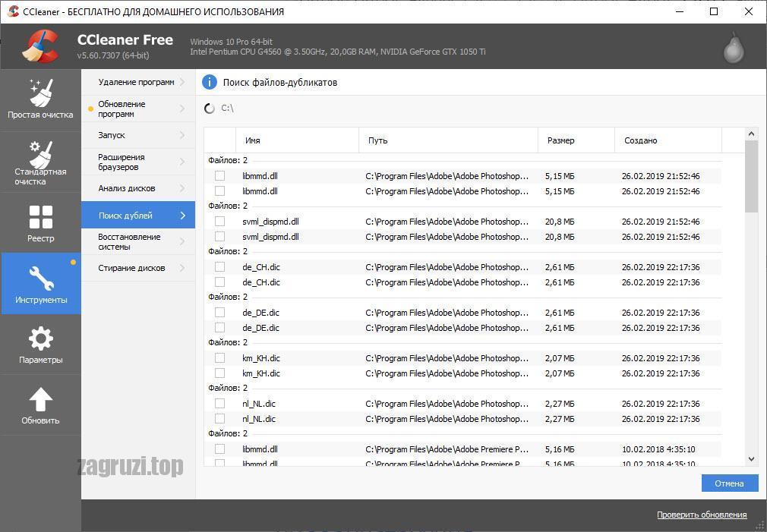
Task: Check first svml_dispmd.dll row checkbox
Action: coord(219,221)
